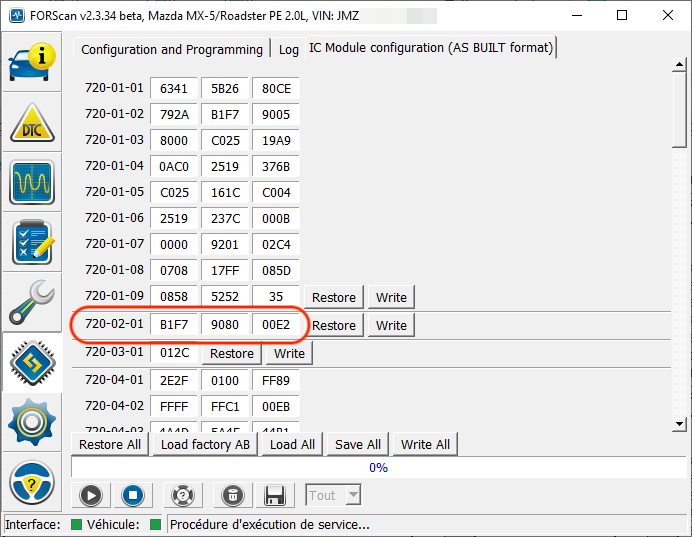Click the scrollbar up arrow

[679, 65]
